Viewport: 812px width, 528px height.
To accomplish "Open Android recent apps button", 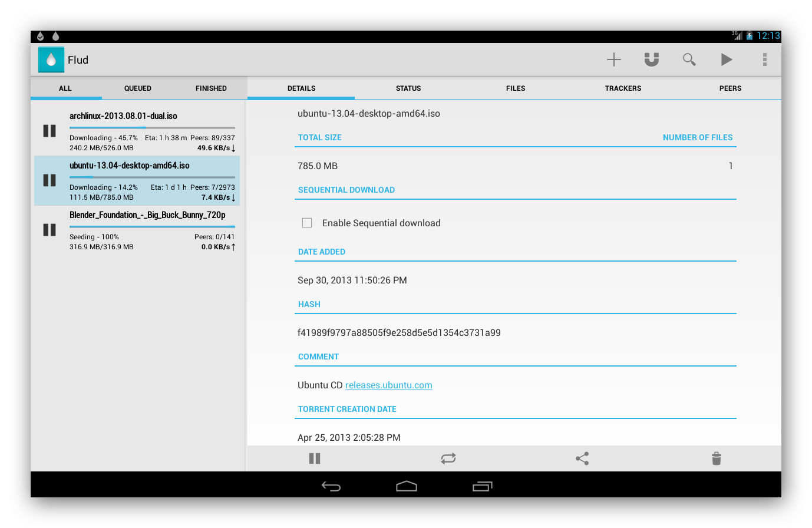I will tap(482, 486).
